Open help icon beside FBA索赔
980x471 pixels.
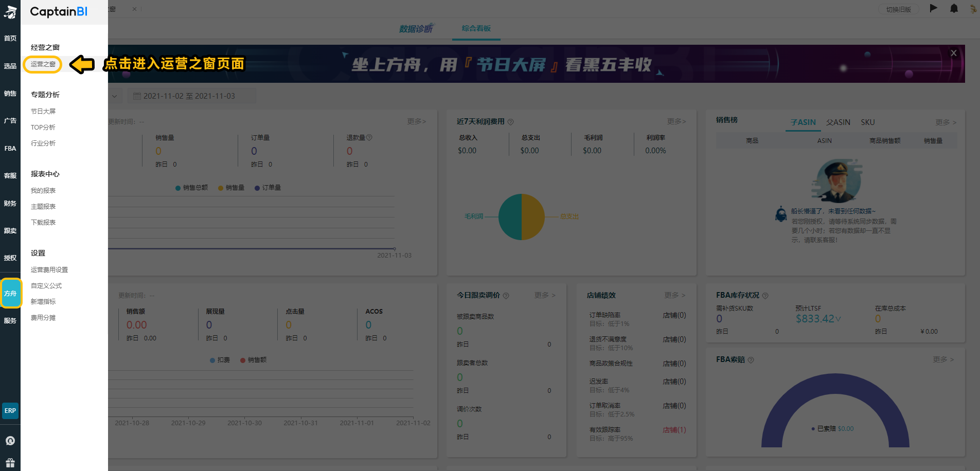[x=751, y=360]
